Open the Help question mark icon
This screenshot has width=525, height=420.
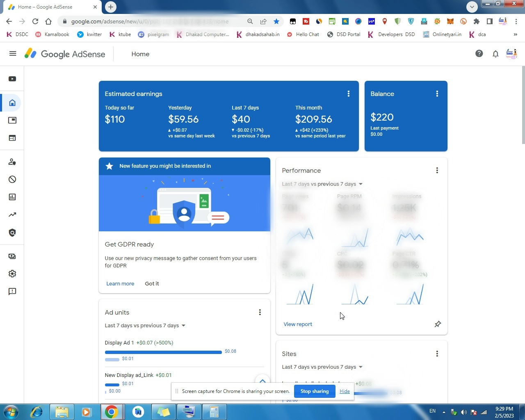click(479, 54)
